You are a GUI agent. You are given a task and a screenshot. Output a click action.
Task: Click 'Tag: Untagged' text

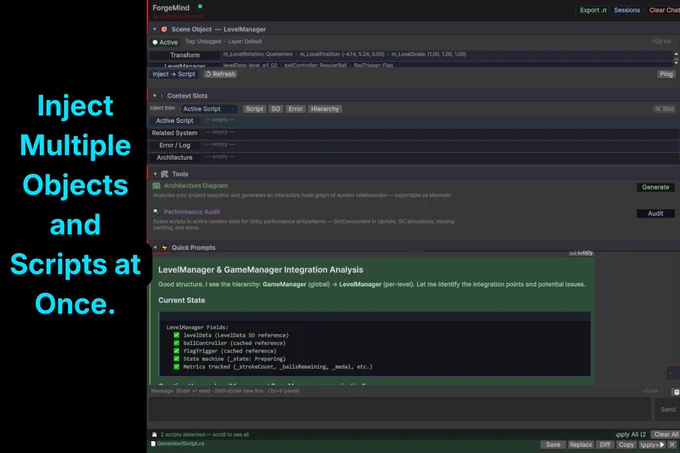[203, 42]
